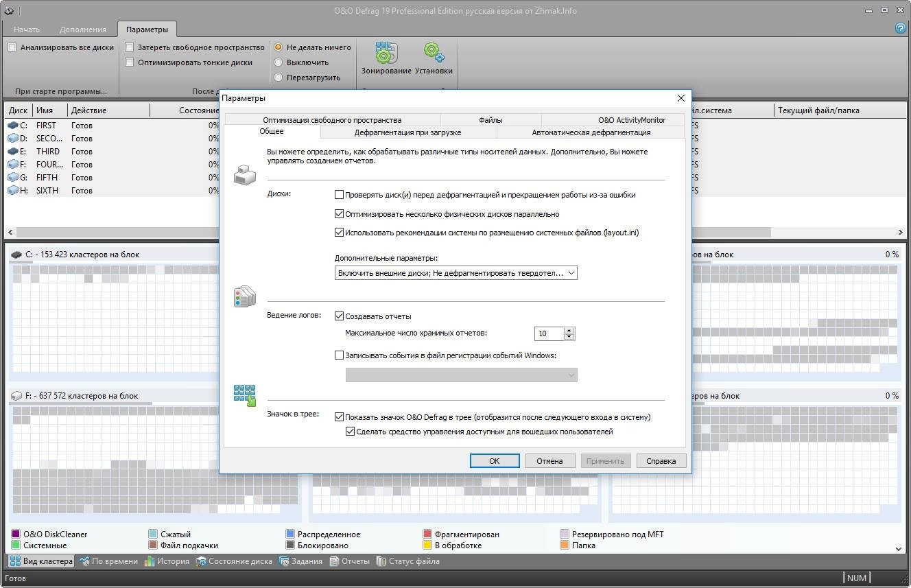Screen dimensions: 911x588
Task: Click the Текущий файл/папка column header
Action: click(x=840, y=110)
